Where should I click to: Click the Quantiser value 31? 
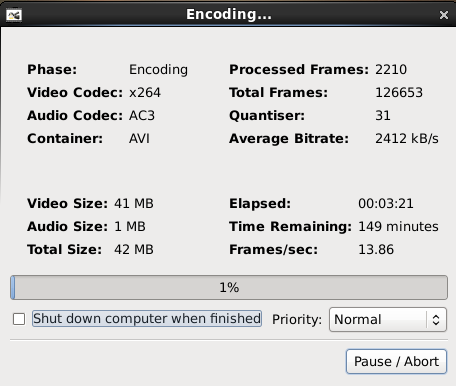click(x=383, y=116)
